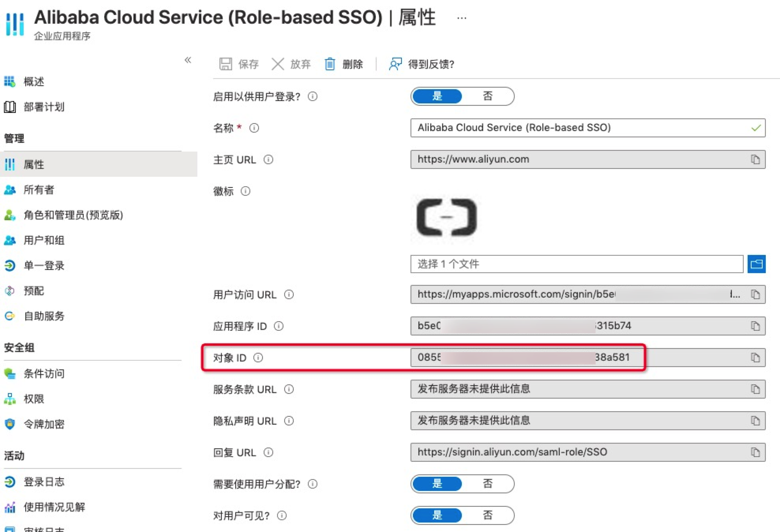Click the 回复 URL field
780x532 pixels.
point(588,452)
